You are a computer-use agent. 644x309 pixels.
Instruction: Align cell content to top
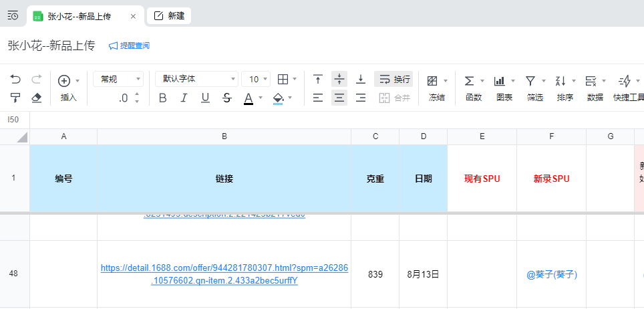318,80
